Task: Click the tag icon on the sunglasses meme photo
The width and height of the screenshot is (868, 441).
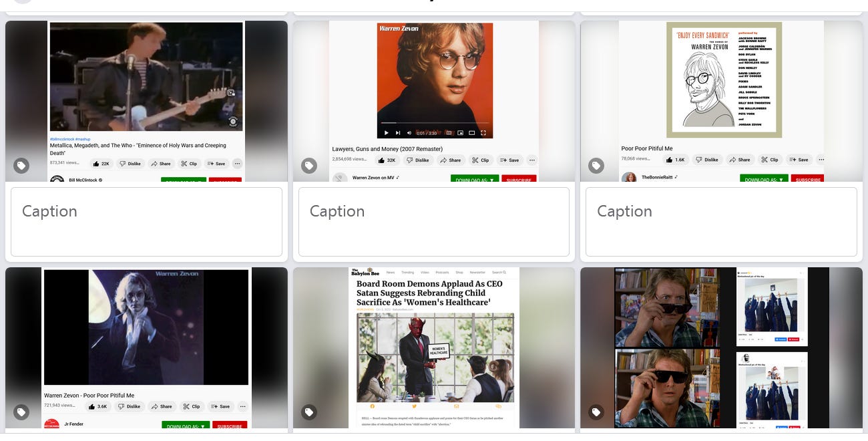Action: 596,412
